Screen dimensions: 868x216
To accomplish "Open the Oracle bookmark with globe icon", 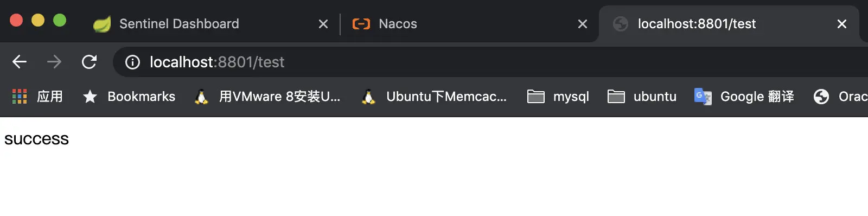I will pyautogui.click(x=840, y=97).
